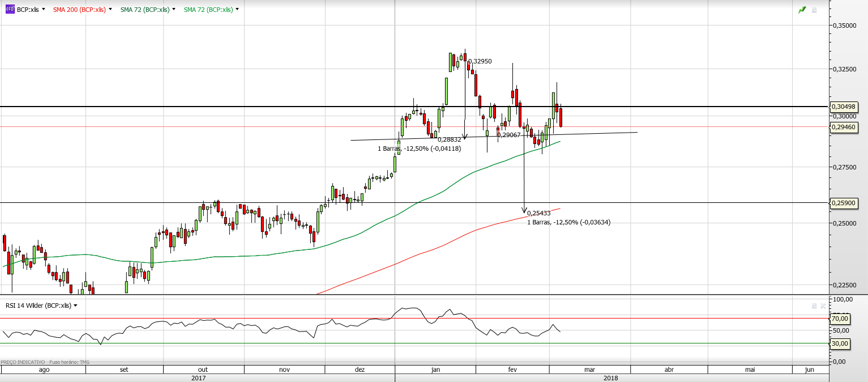868x382 pixels.
Task: Click the 0,32950 price annotation
Action: [479, 61]
